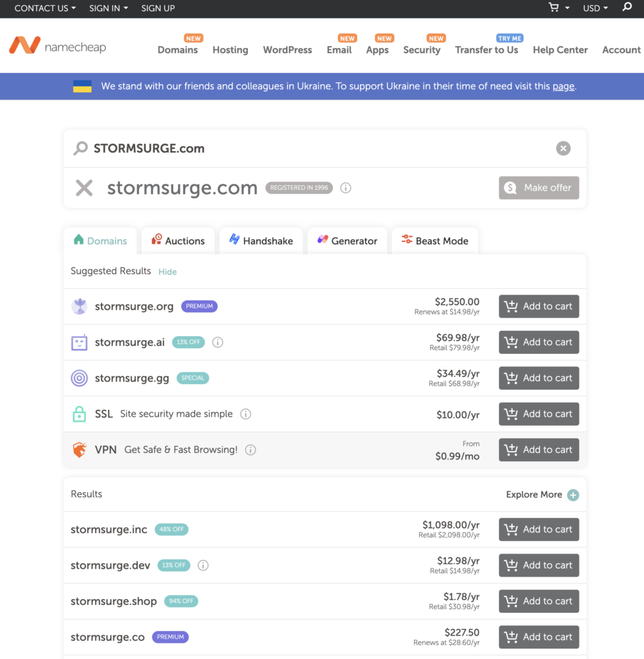Clear the domain search field
The image size is (644, 659).
[x=563, y=148]
